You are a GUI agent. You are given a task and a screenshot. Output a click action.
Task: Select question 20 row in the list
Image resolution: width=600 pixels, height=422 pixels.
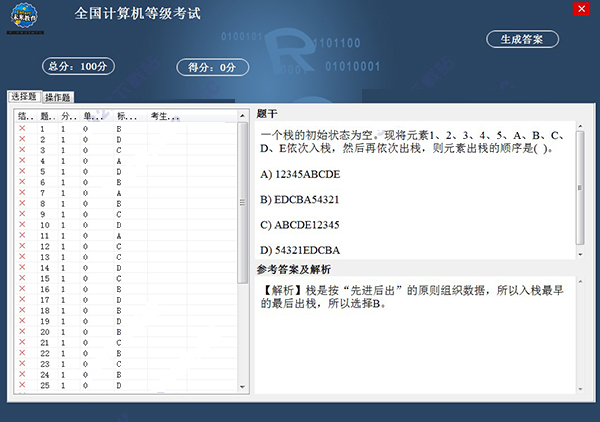coord(126,332)
